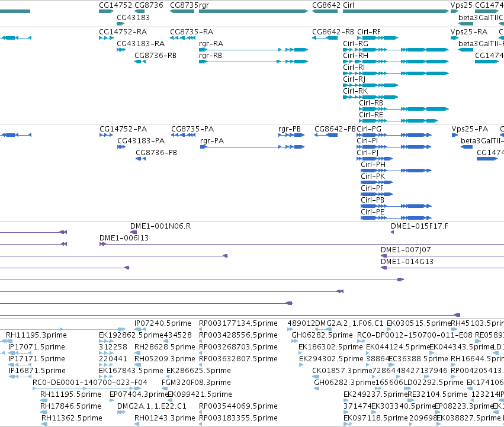Click EST CK01857.3prime

[x=316, y=377]
